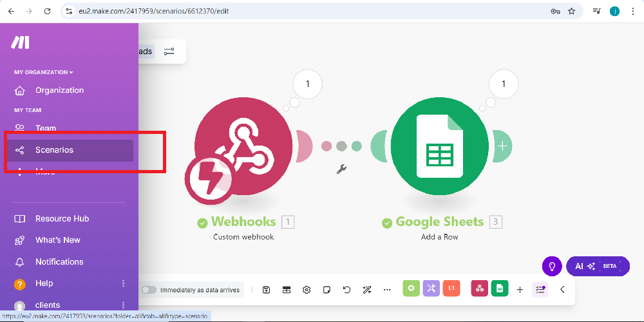644x322 pixels.
Task: Open the lightbulb tips button
Action: pos(552,266)
